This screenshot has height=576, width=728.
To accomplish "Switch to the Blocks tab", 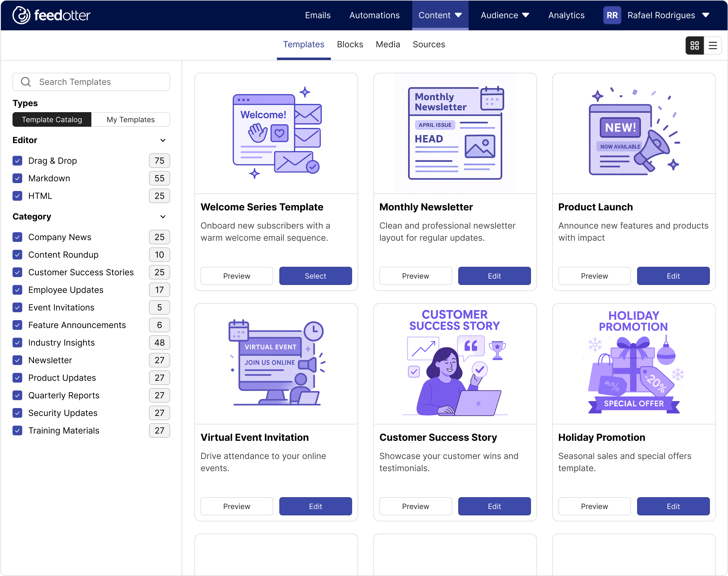I will (350, 45).
